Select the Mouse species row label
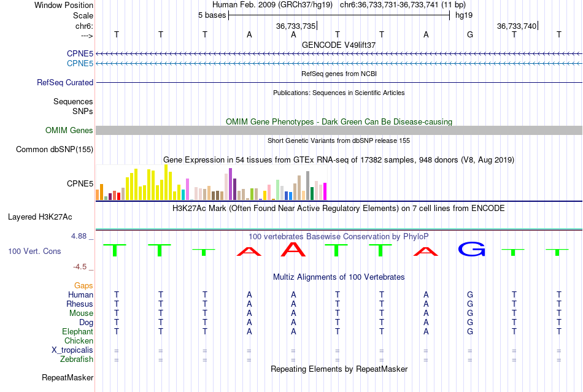The height and width of the screenshot is (392, 583). click(81, 313)
